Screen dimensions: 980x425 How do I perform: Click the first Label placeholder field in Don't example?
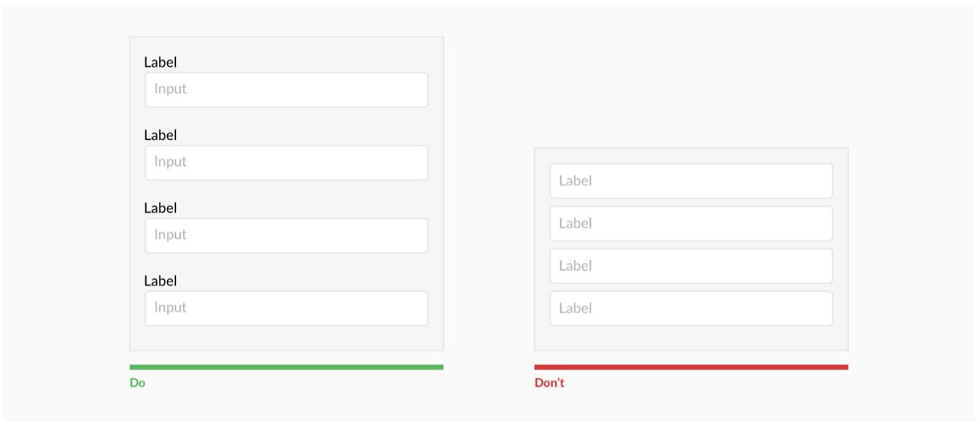click(x=691, y=181)
